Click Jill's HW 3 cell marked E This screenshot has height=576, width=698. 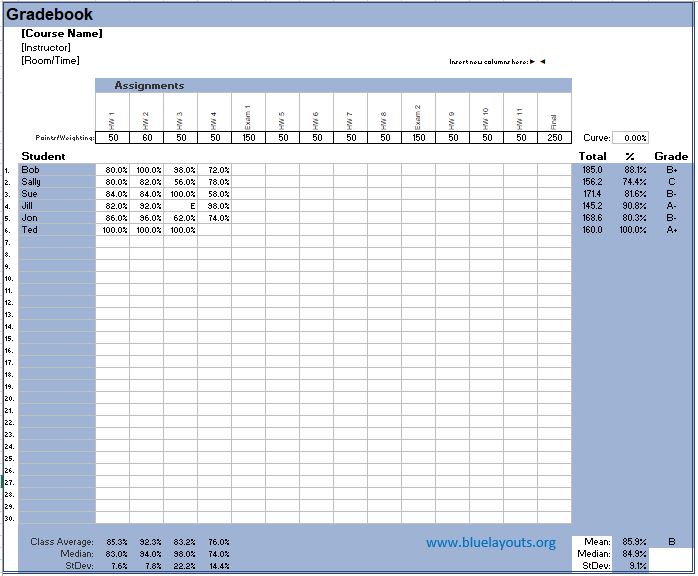pyautogui.click(x=180, y=205)
